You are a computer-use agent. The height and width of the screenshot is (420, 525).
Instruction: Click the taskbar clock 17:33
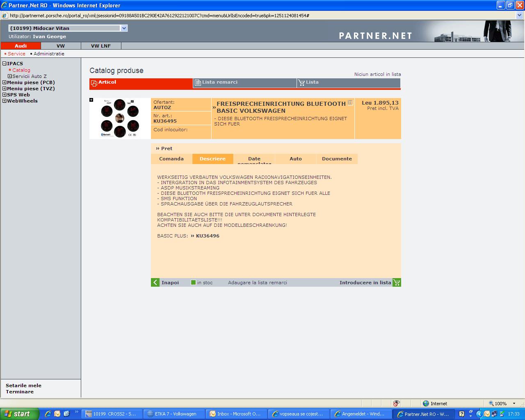tap(514, 414)
